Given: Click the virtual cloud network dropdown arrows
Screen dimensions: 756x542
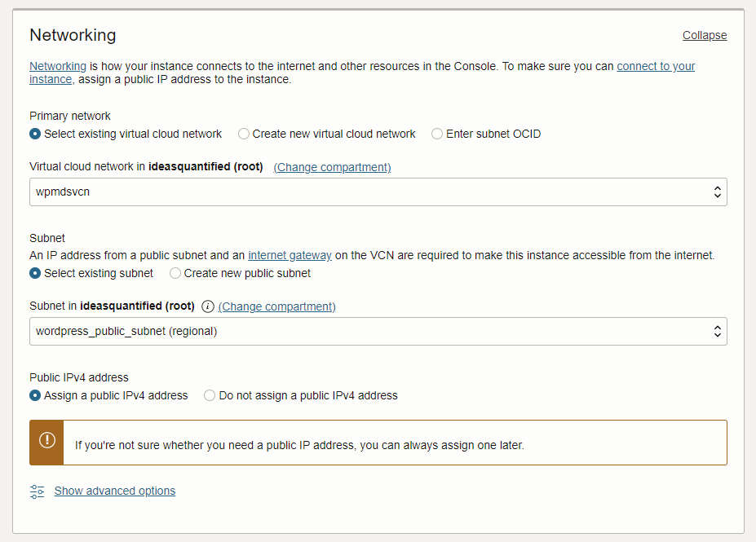Looking at the screenshot, I should 718,192.
